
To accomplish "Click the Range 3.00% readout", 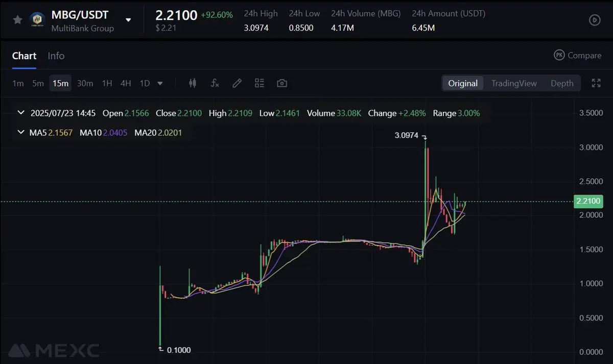I will coord(456,113).
